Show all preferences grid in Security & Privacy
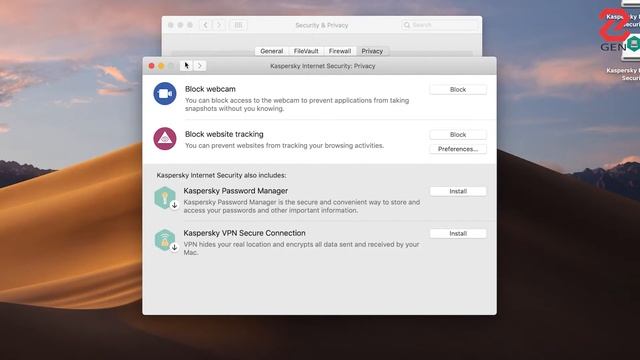 point(238,25)
